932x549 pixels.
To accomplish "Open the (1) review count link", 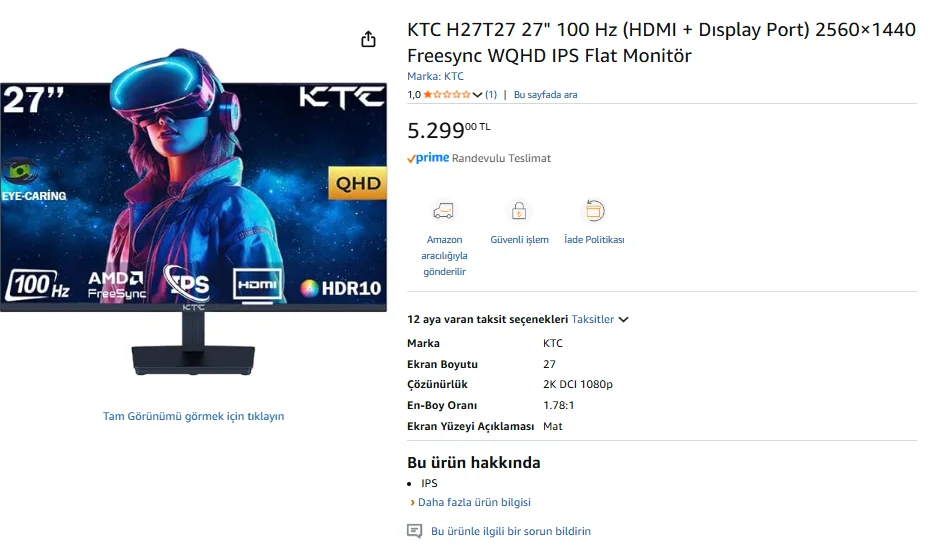I will point(490,94).
